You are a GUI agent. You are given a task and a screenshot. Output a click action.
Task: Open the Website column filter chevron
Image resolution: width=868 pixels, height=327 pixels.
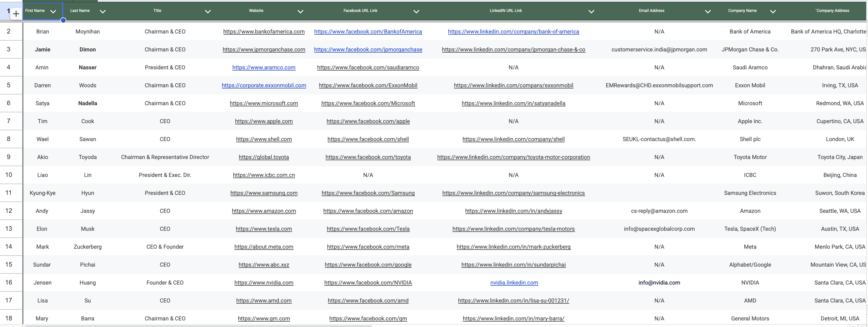pos(300,11)
